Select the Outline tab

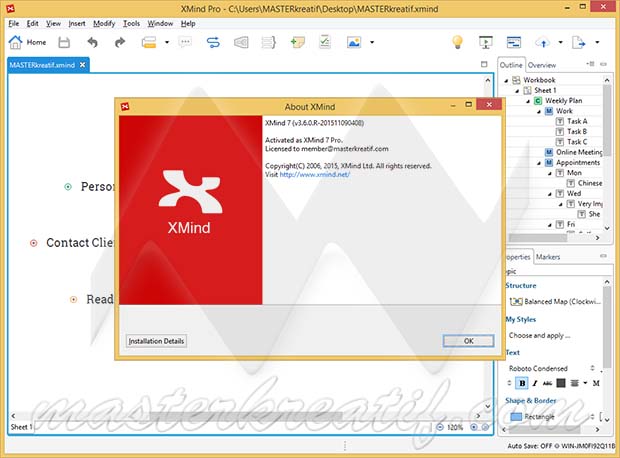(x=511, y=65)
